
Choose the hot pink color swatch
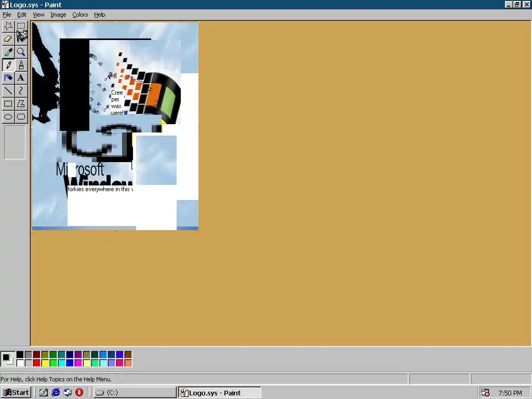click(120, 363)
